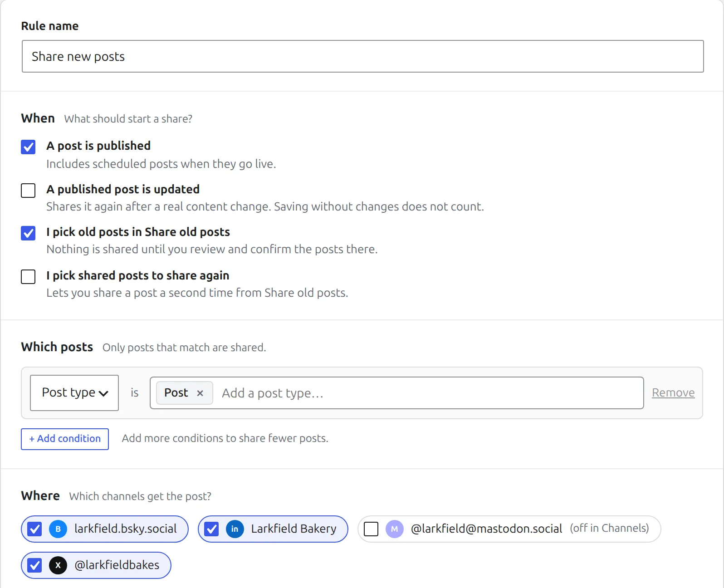This screenshot has height=588, width=724.
Task: Focus the Rule name input field
Action: point(363,56)
